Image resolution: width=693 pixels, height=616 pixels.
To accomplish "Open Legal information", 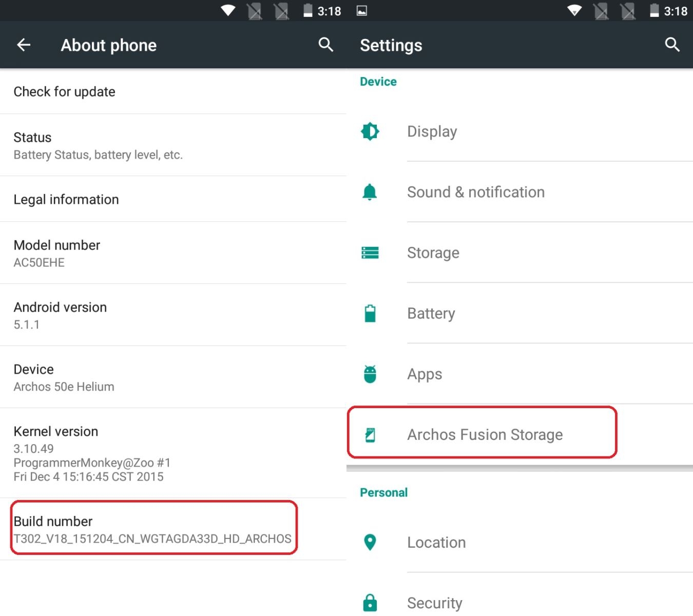I will tap(66, 199).
